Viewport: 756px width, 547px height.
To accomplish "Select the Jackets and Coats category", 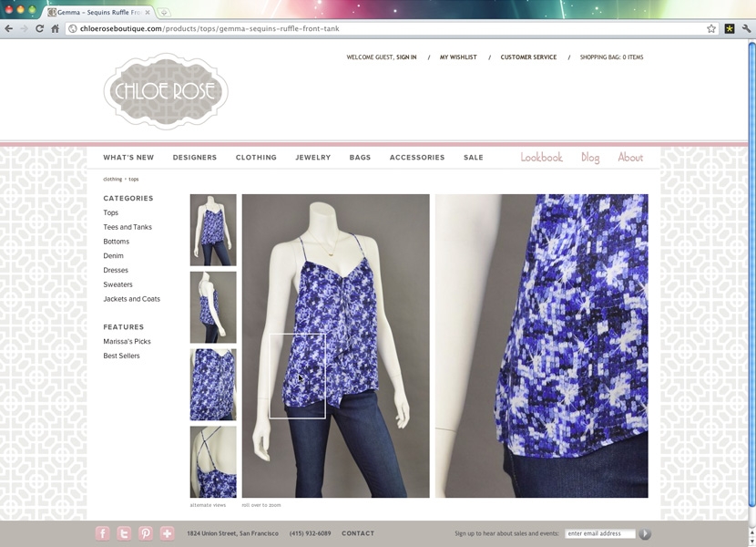I will coord(132,299).
